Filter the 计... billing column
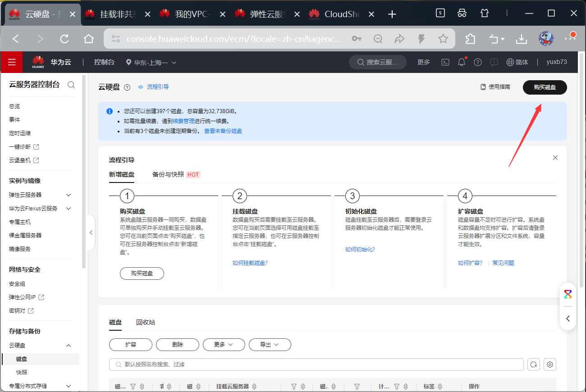The image size is (586, 392). click(397, 387)
